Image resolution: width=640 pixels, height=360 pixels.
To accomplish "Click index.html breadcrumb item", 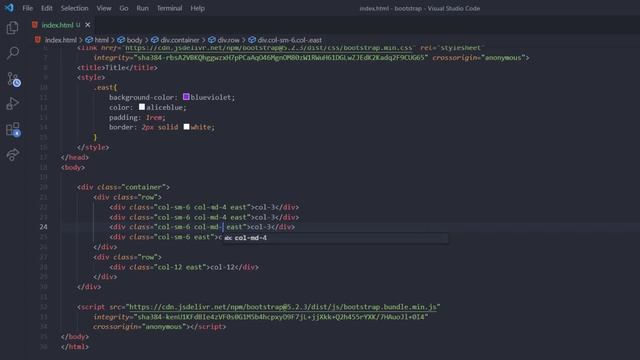I will point(61,40).
